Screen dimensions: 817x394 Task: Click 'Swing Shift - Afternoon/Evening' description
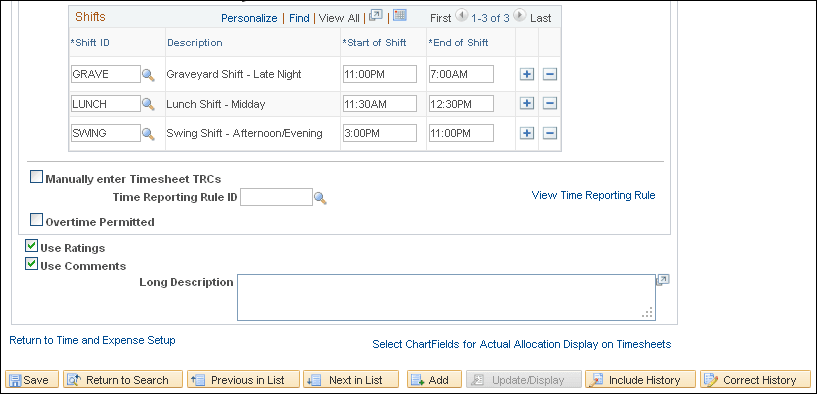point(244,133)
